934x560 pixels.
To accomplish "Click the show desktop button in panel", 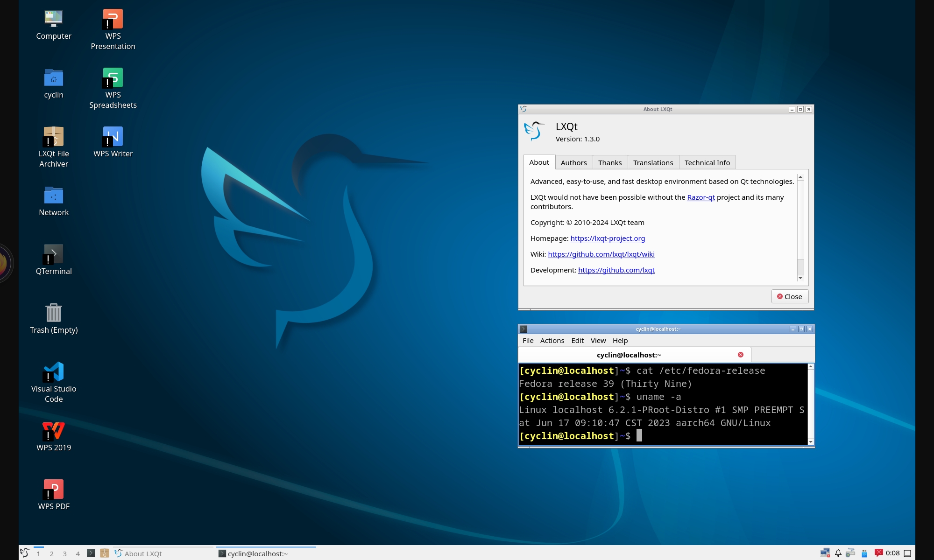I will tap(907, 553).
